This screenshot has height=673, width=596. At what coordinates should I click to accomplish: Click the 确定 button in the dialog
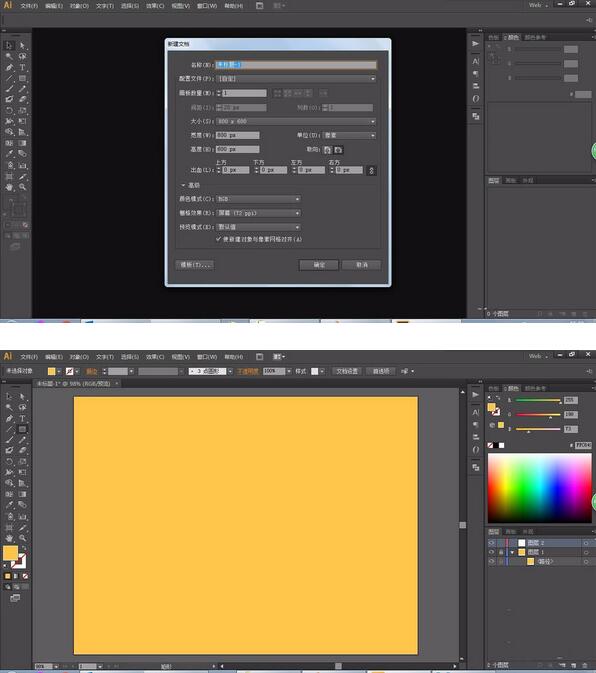[x=319, y=265]
